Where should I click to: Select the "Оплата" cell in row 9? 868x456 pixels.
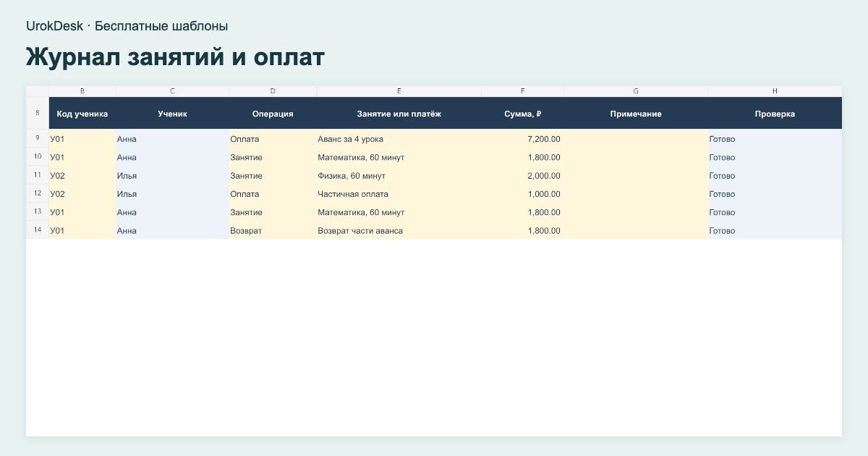click(x=273, y=139)
